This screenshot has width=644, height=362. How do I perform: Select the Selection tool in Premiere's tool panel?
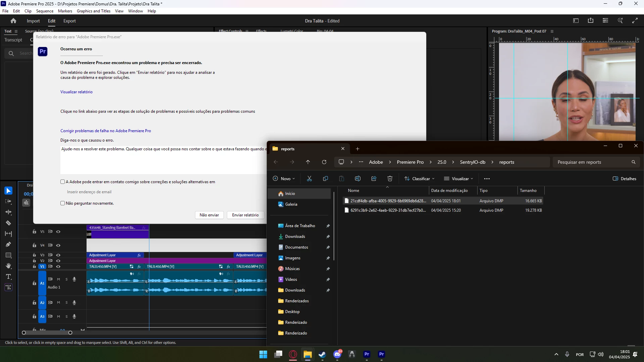8,191
